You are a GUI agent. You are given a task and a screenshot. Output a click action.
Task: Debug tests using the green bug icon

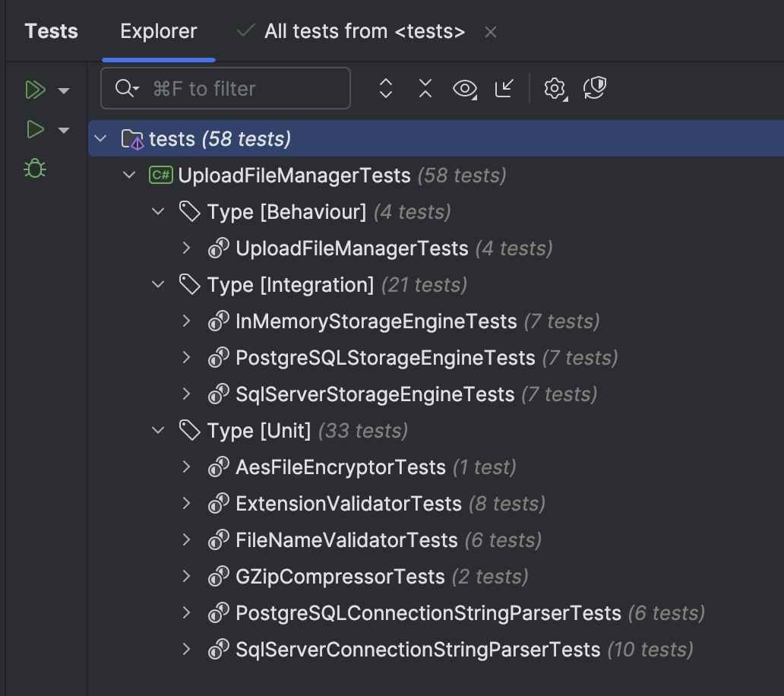pos(33,169)
